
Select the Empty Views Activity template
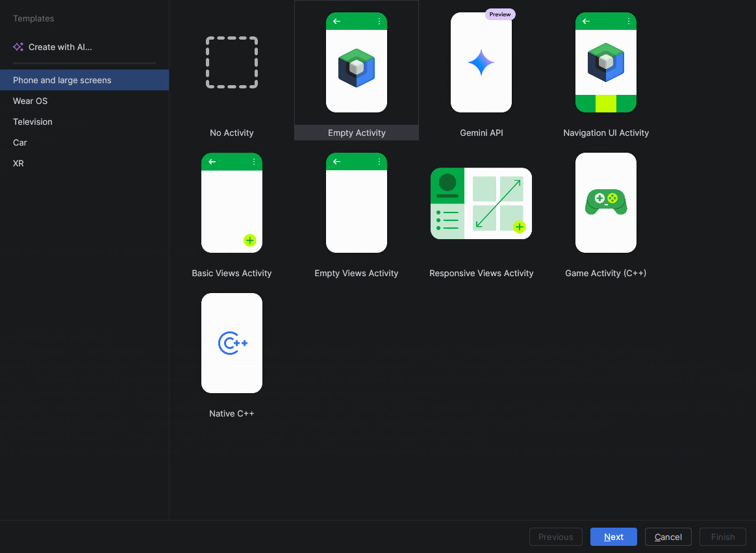tap(357, 203)
